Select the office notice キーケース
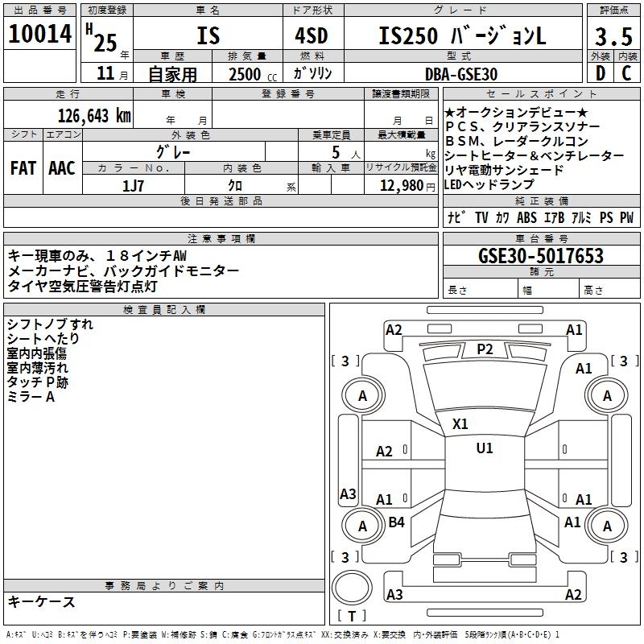 [41, 601]
